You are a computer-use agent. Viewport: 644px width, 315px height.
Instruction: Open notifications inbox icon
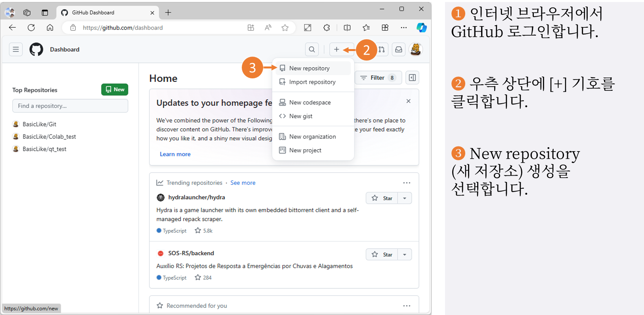coord(399,49)
